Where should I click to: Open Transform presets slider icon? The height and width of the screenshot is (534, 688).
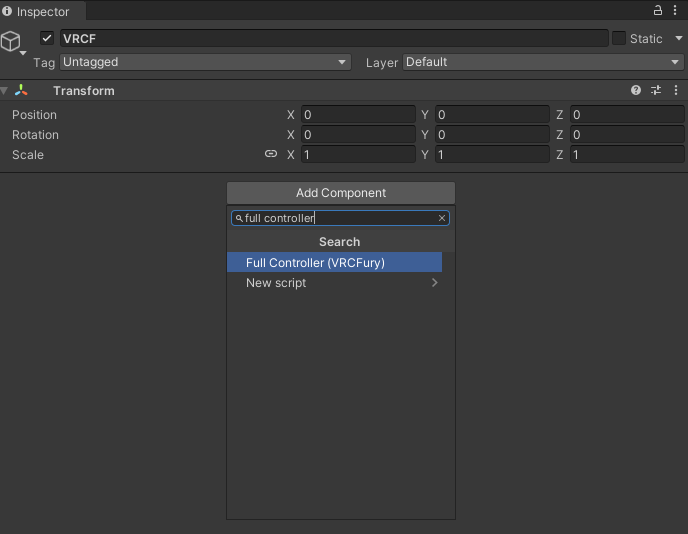(656, 90)
